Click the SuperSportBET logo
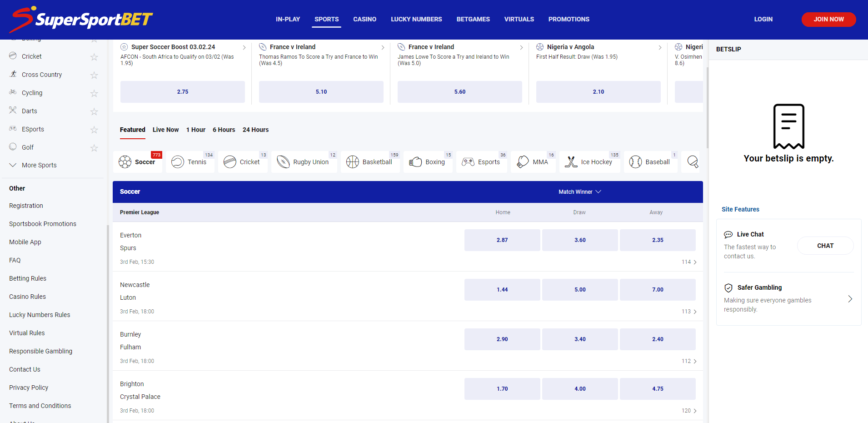The image size is (868, 423). click(82, 20)
